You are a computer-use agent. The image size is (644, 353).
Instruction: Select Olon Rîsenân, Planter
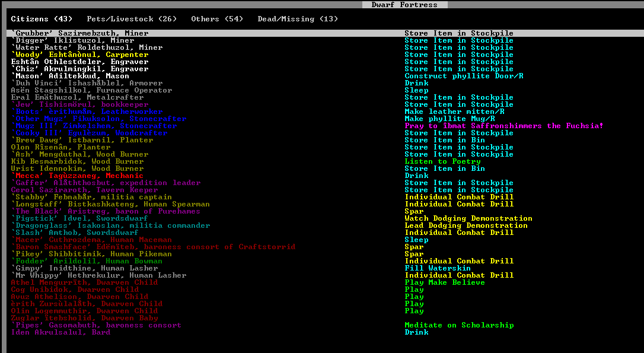tap(61, 147)
